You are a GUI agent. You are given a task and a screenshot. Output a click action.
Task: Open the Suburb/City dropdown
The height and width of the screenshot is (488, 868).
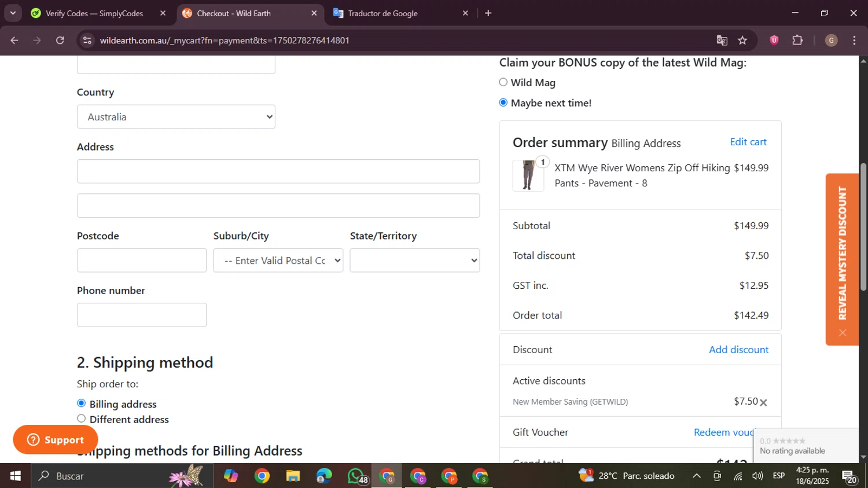[x=278, y=260]
